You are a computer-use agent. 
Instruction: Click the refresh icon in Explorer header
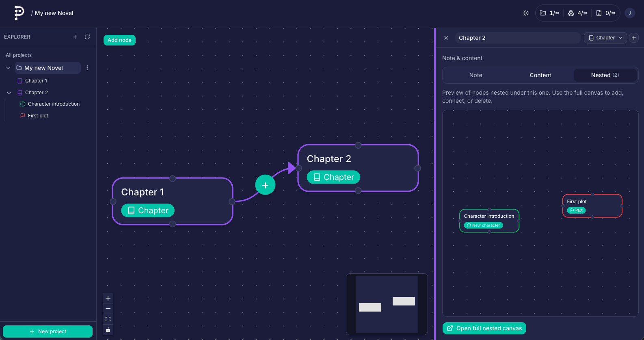click(87, 37)
